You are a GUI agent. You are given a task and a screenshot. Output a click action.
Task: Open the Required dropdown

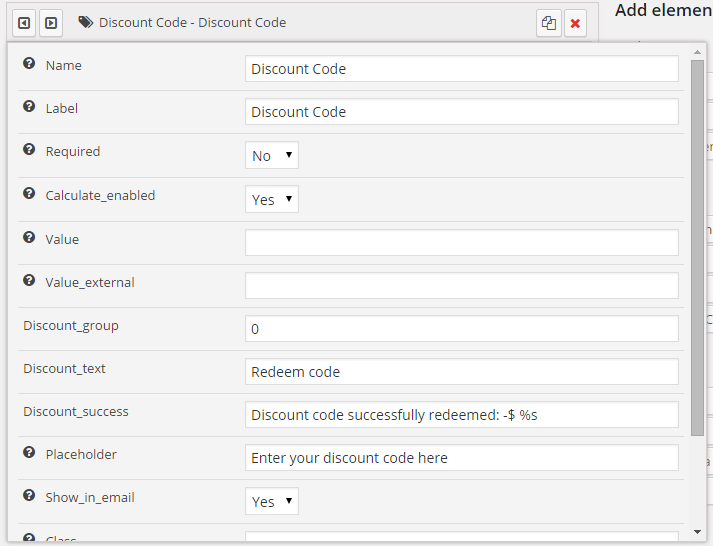pos(272,155)
